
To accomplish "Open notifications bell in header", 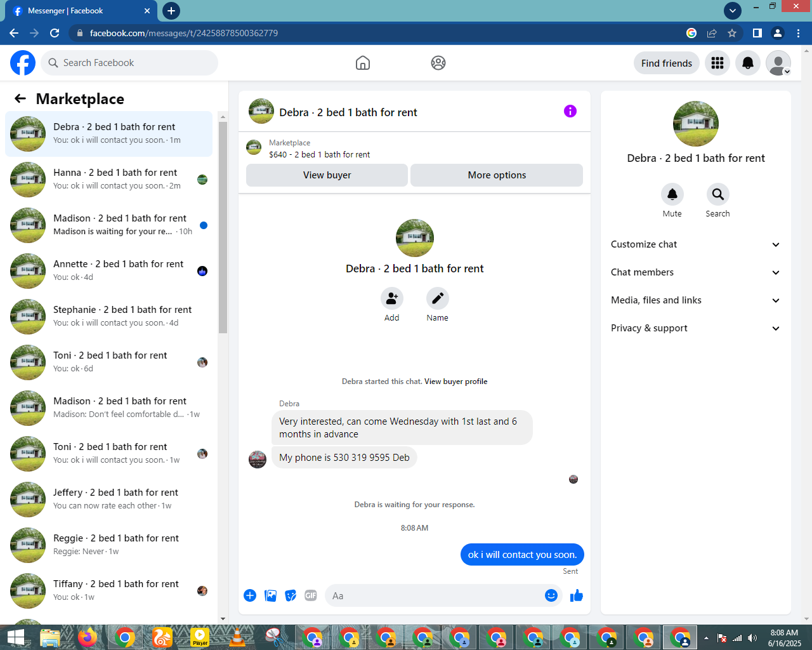I will [x=748, y=63].
